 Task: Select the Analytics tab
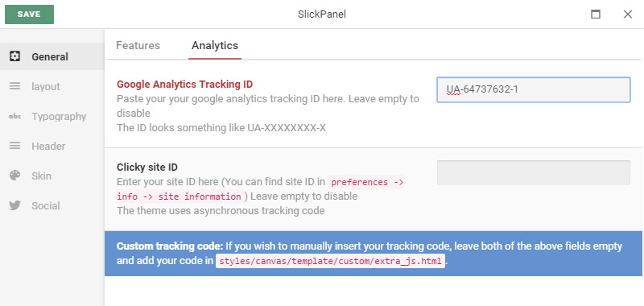pyautogui.click(x=215, y=45)
